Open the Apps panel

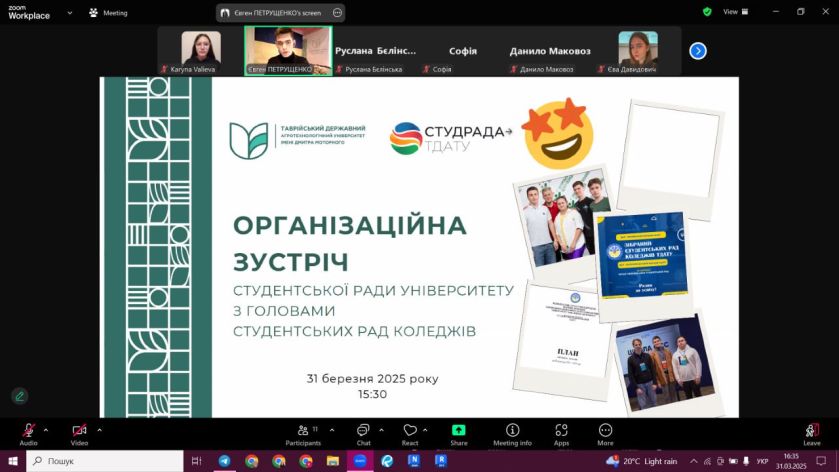click(x=561, y=430)
